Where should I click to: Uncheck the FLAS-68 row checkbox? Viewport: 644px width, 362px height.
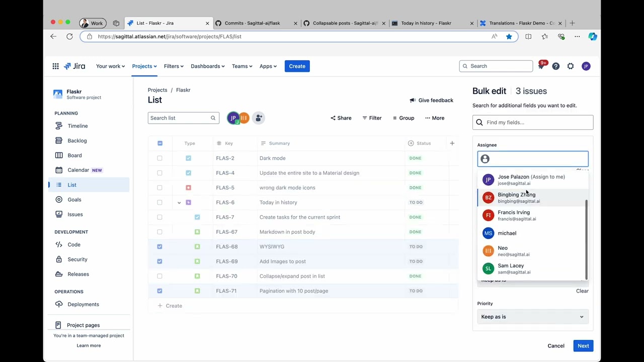(x=159, y=246)
